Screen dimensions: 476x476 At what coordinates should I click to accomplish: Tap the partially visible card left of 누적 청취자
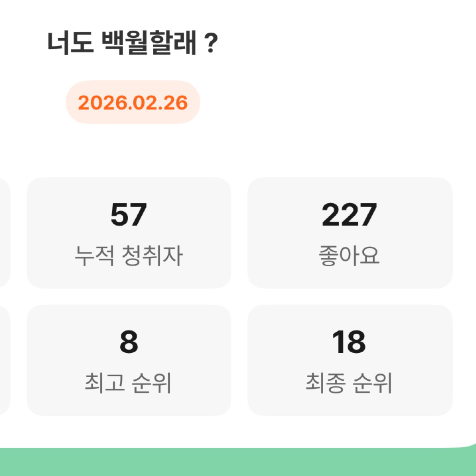pyautogui.click(x=4, y=233)
